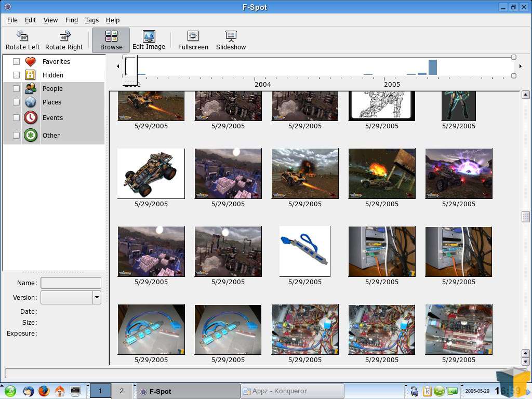Viewport: 532px width, 399px height.
Task: Open the Version dropdown
Action: 97,298
